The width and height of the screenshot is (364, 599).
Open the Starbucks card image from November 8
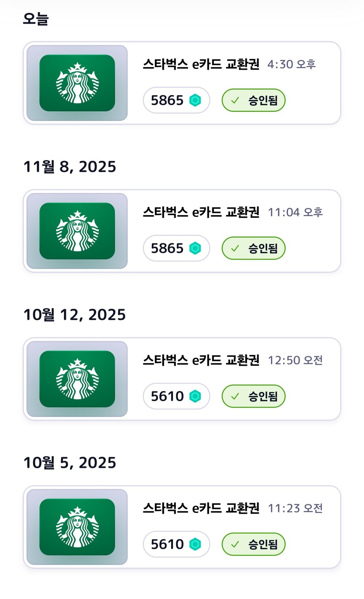click(77, 231)
